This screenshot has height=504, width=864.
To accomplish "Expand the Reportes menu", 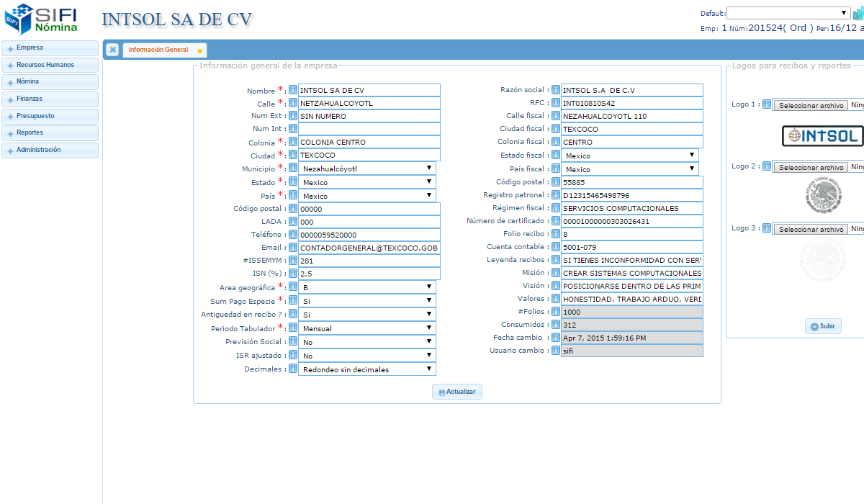I will [50, 132].
